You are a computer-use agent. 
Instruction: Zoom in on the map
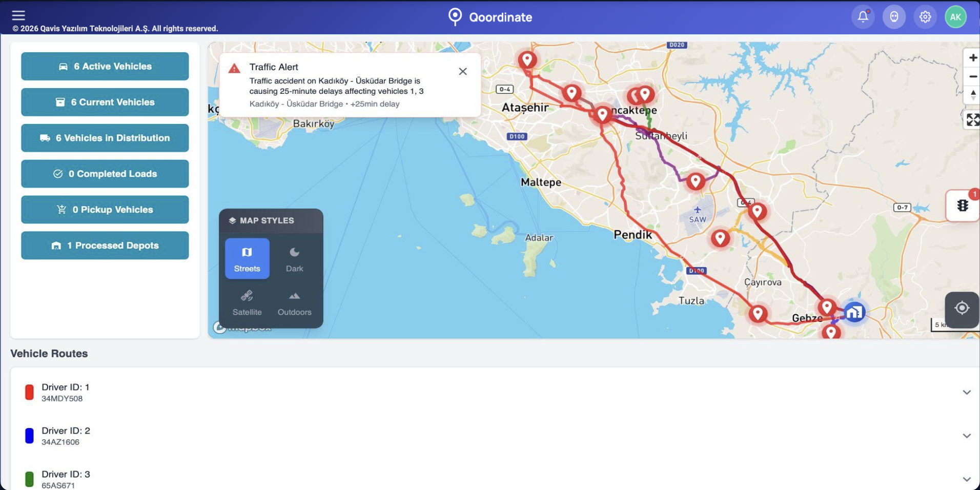(972, 58)
